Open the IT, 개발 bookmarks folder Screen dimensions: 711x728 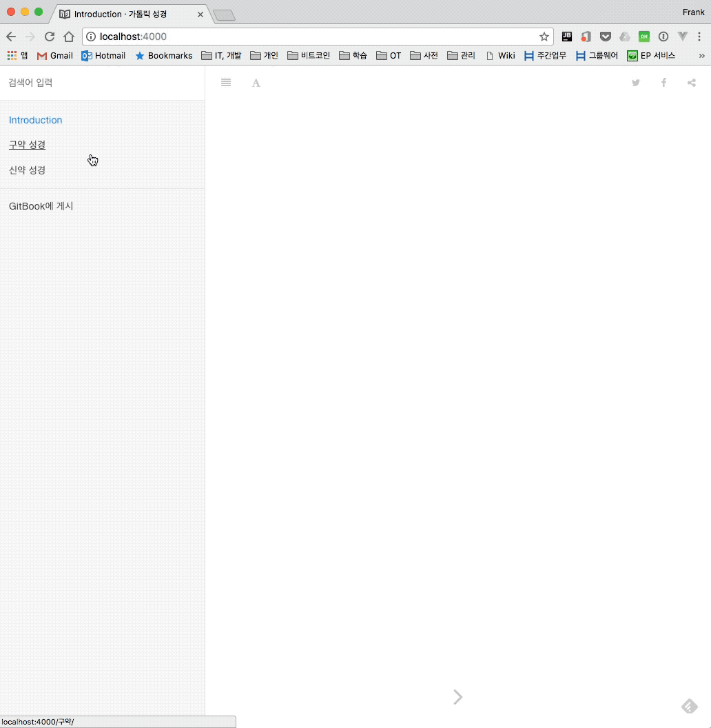[x=221, y=56]
